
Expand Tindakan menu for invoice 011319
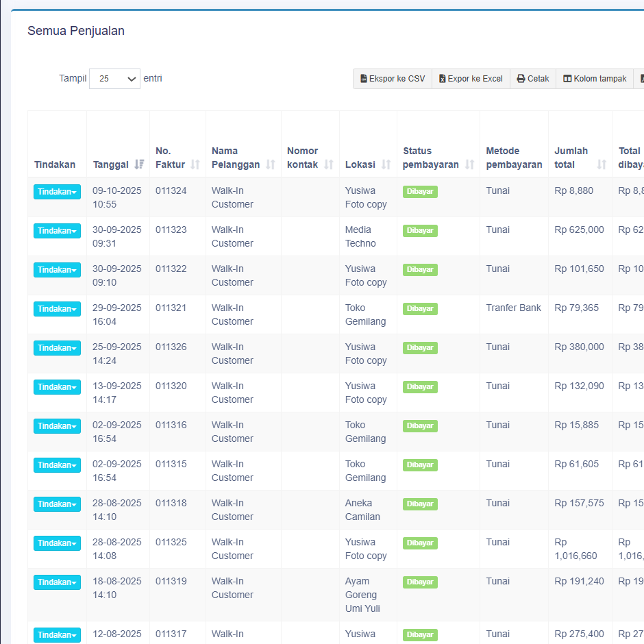click(x=57, y=582)
